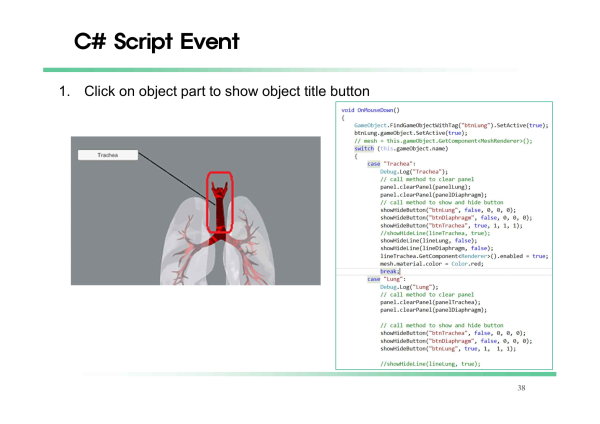The height and width of the screenshot is (424, 600).
Task: Click the showHideButton("btnLung", false) line
Action: pos(448,210)
